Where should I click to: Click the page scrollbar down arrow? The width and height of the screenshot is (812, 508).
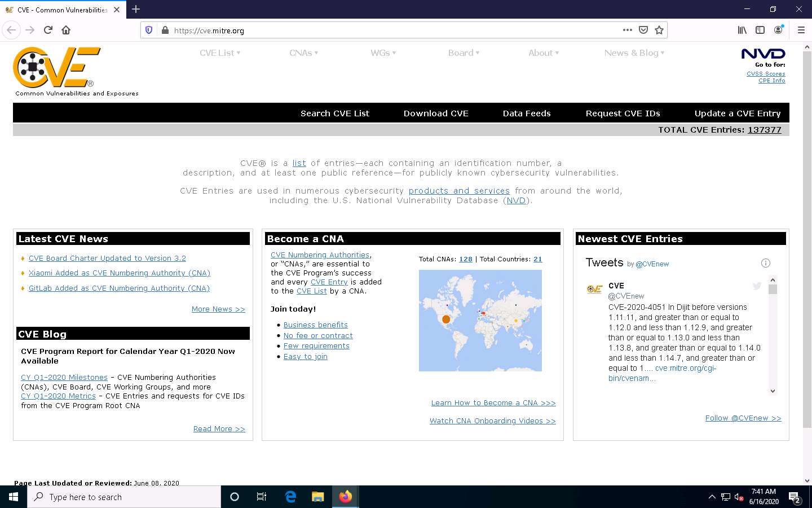(807, 481)
